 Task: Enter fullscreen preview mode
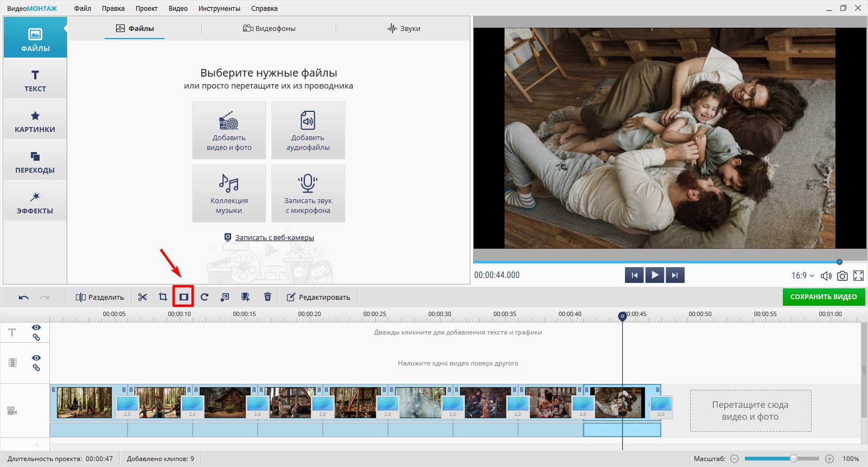tap(858, 276)
